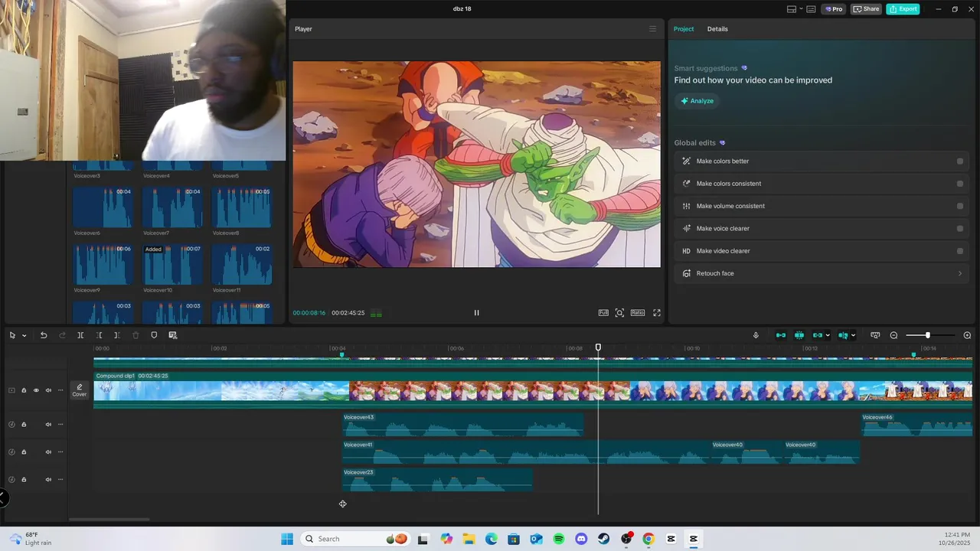Select Make video clearer option

click(x=821, y=251)
